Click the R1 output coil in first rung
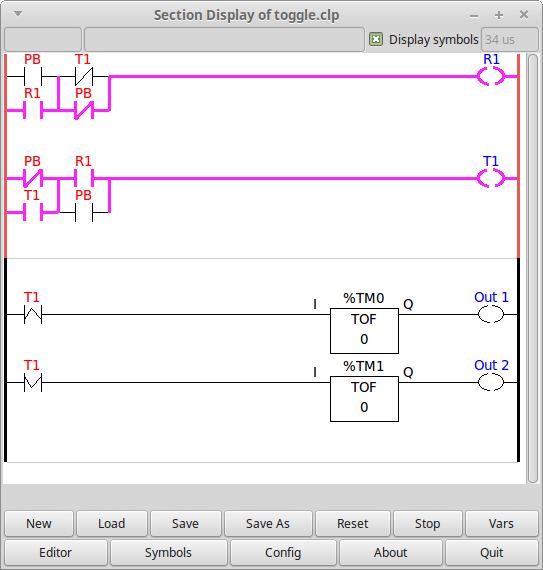The image size is (543, 570). [x=491, y=76]
